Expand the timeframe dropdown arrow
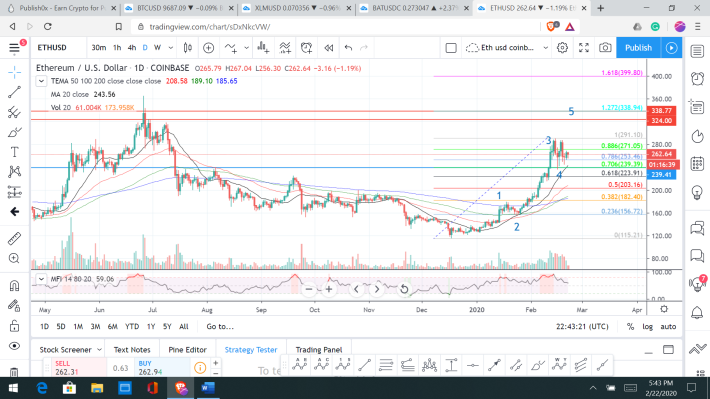 (171, 48)
